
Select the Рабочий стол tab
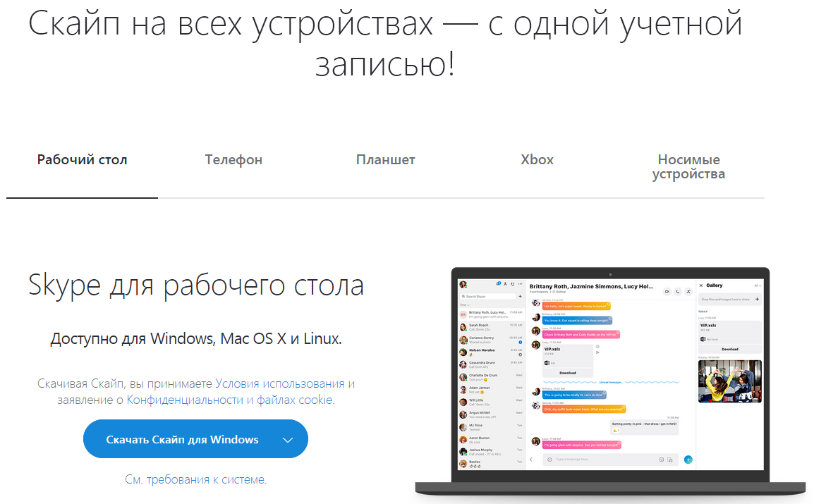coord(82,160)
